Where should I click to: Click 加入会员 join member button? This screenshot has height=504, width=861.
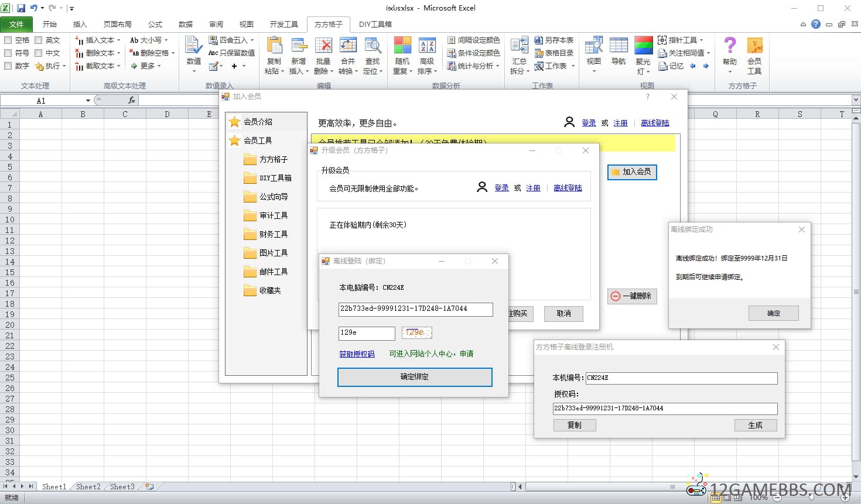coord(632,172)
